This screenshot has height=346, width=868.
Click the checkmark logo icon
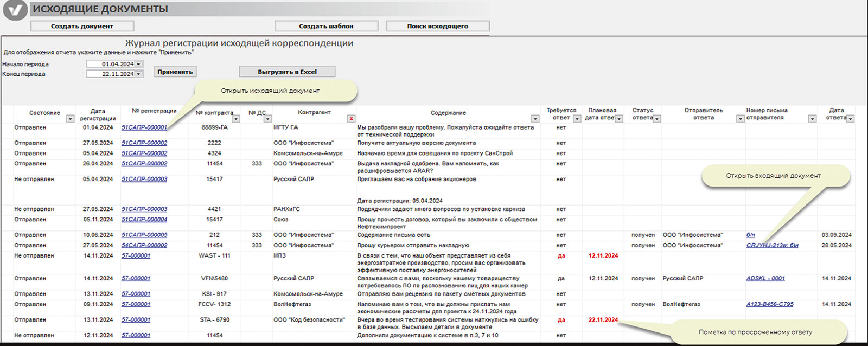(15, 10)
